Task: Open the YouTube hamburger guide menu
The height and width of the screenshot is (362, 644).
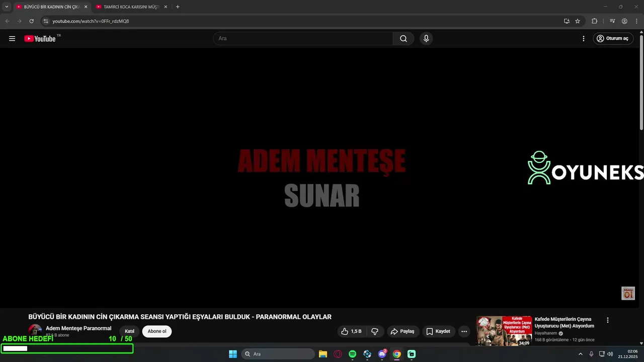Action: tap(12, 39)
